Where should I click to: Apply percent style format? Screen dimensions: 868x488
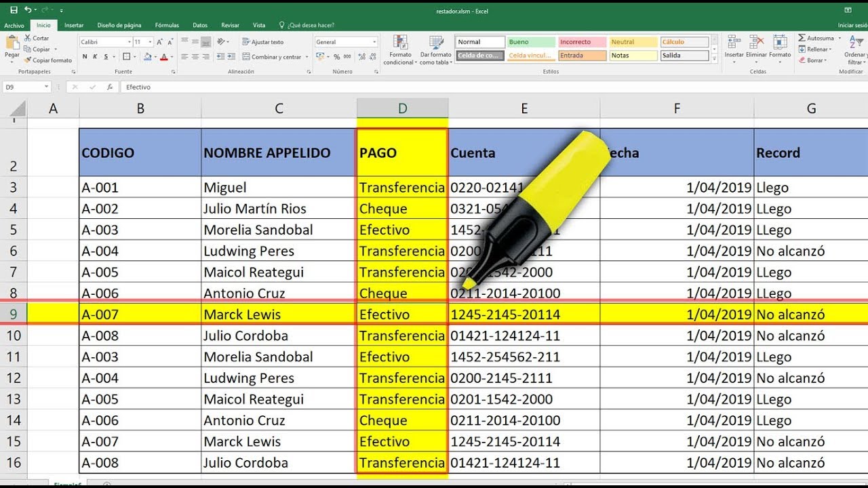tap(337, 57)
